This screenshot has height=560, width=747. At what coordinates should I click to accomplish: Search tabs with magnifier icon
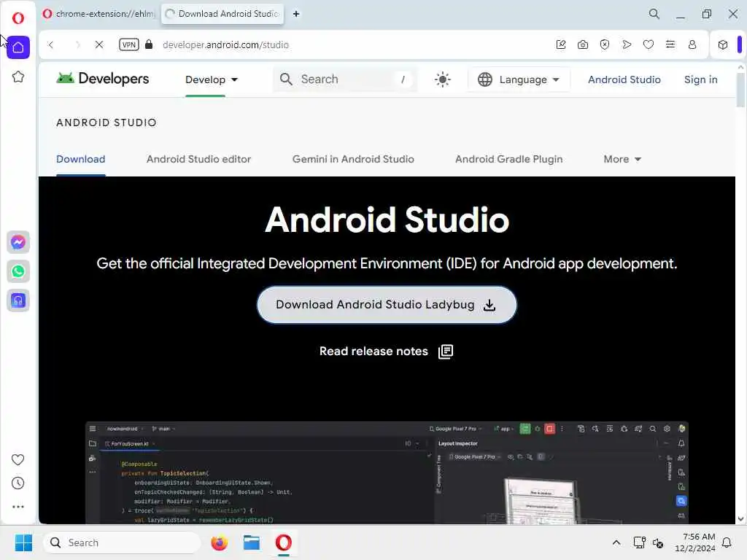[x=654, y=14]
